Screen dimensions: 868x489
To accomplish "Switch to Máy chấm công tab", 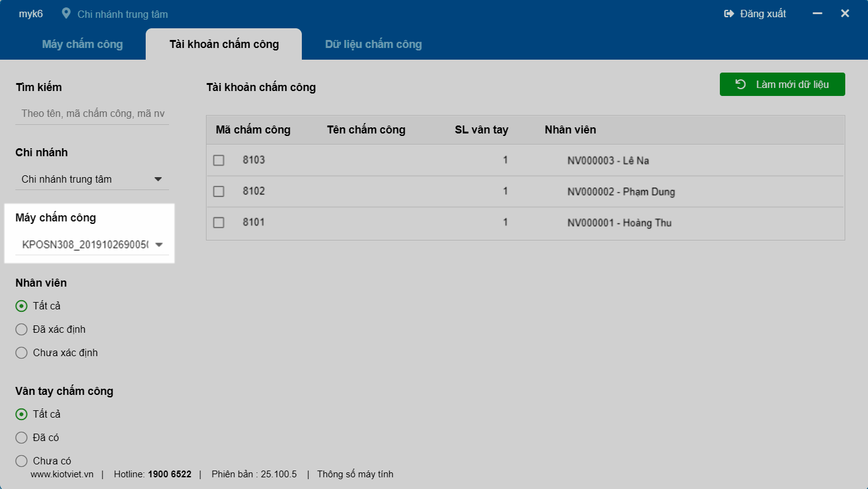I will coord(82,44).
